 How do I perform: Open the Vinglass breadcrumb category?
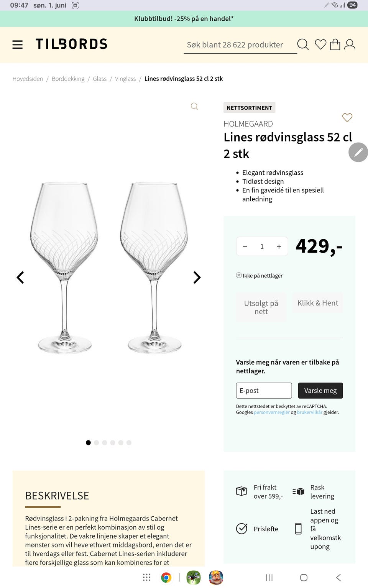pyautogui.click(x=125, y=79)
